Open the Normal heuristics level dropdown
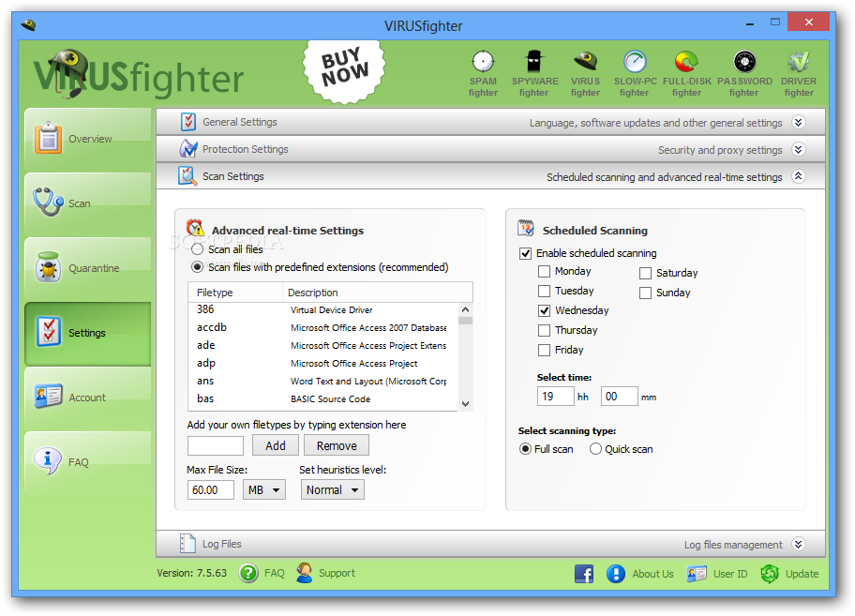 click(333, 489)
